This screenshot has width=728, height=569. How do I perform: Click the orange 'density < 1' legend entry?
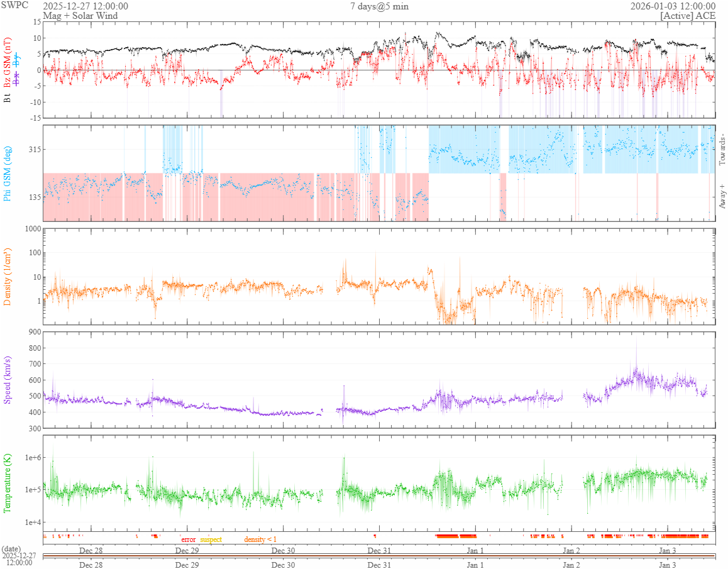tap(260, 539)
